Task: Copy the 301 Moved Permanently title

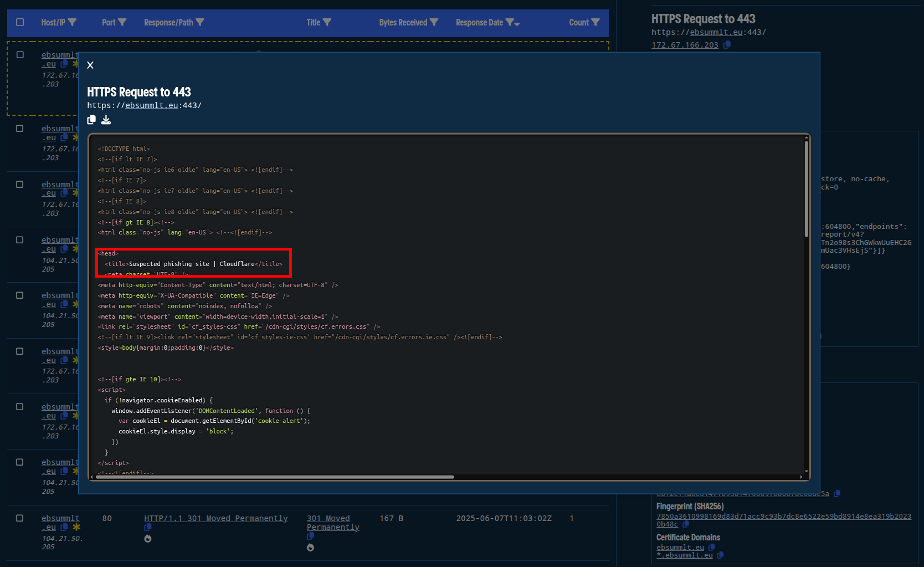Action: (x=310, y=537)
